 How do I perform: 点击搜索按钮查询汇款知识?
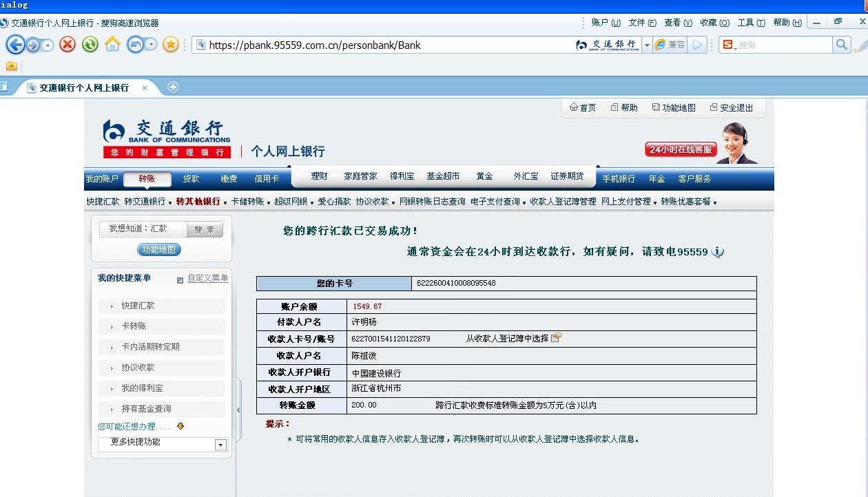click(x=204, y=229)
